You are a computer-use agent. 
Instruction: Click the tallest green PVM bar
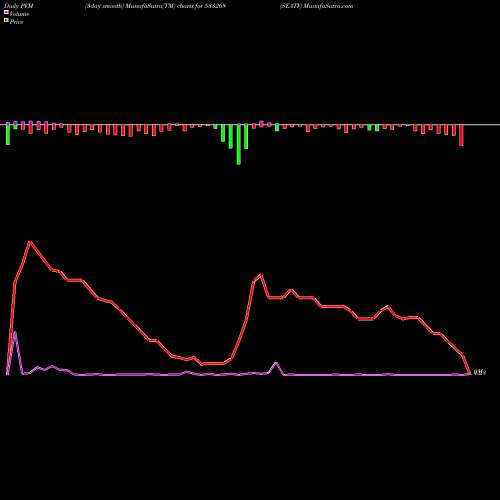click(x=239, y=144)
